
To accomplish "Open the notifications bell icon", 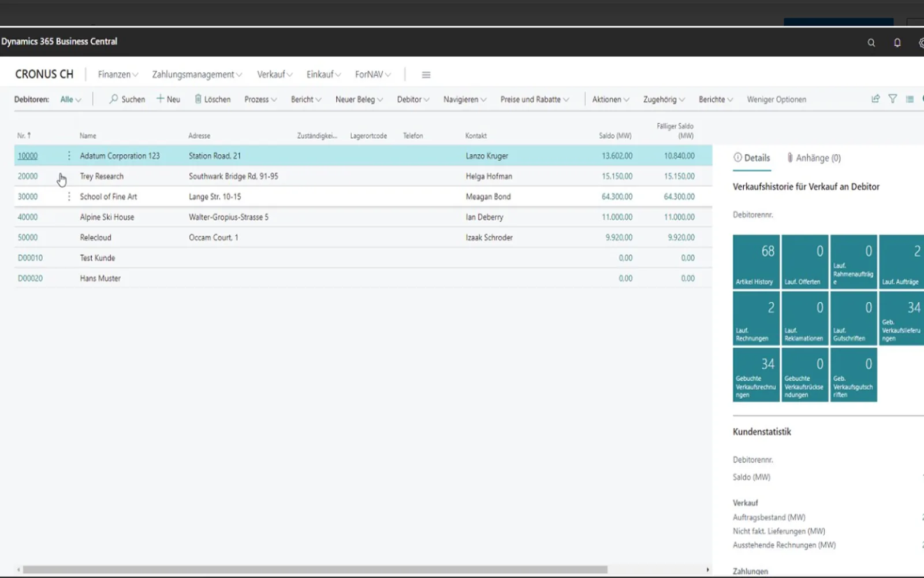I will [x=897, y=43].
